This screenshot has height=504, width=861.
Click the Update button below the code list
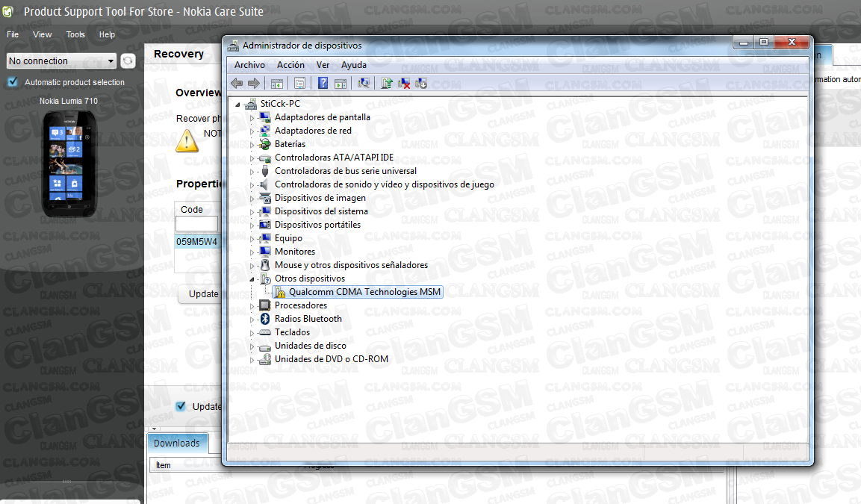coord(201,294)
